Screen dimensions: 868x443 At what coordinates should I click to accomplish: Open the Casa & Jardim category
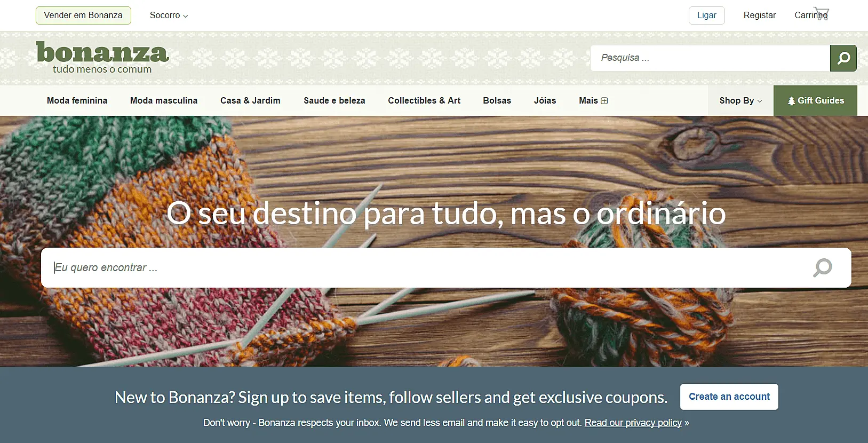pos(250,101)
